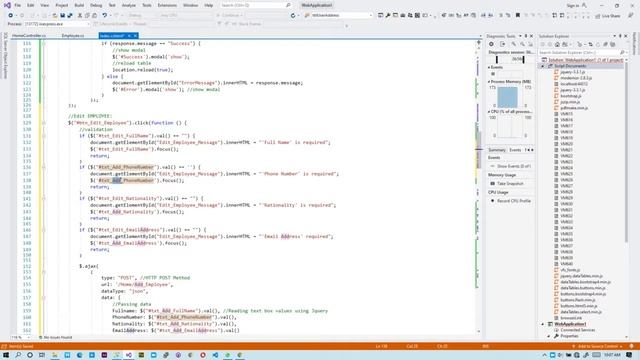Select bootstrap.js in Solution Explorer
Viewport: 640px width, 360px height.
(571, 96)
